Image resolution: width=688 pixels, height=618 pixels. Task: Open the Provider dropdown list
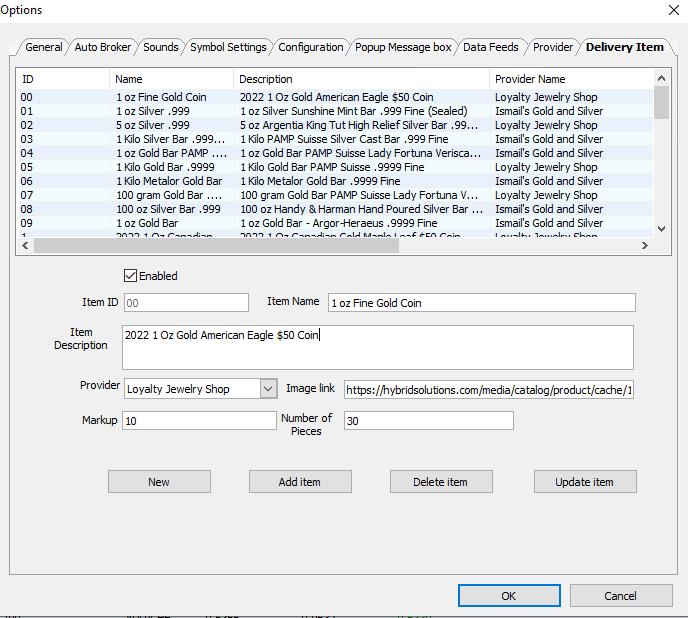[x=268, y=389]
